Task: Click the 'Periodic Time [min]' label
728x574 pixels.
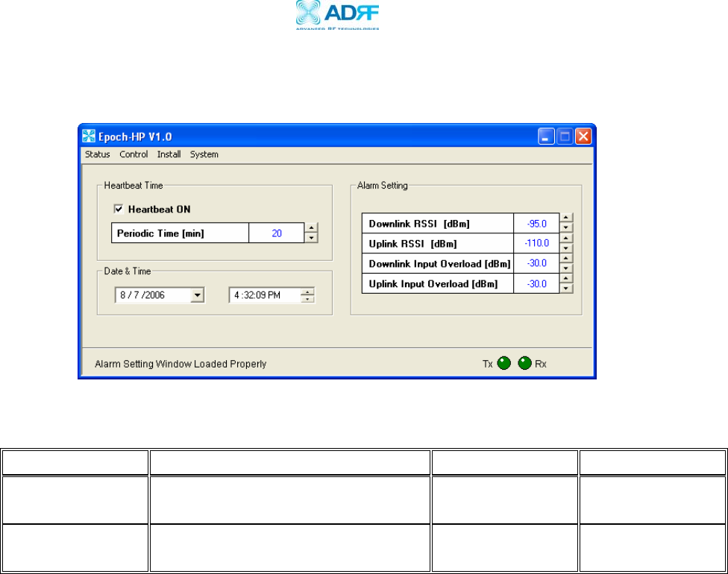Action: 160,233
